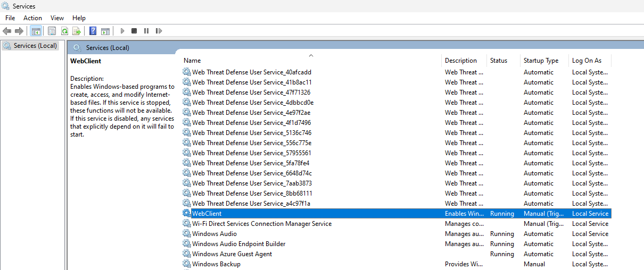Click the Back arrow toolbar icon
This screenshot has width=644, height=270.
(7, 31)
